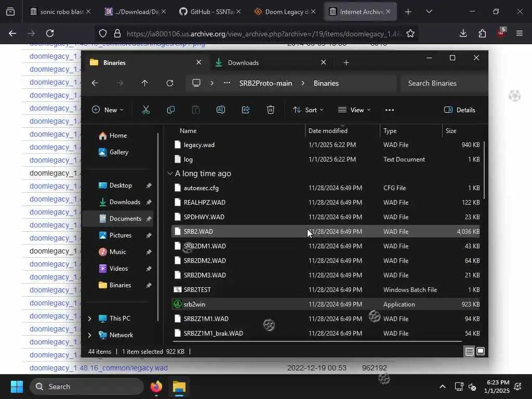
Task: Open Firefox extensions puzzle icon
Action: point(482,33)
